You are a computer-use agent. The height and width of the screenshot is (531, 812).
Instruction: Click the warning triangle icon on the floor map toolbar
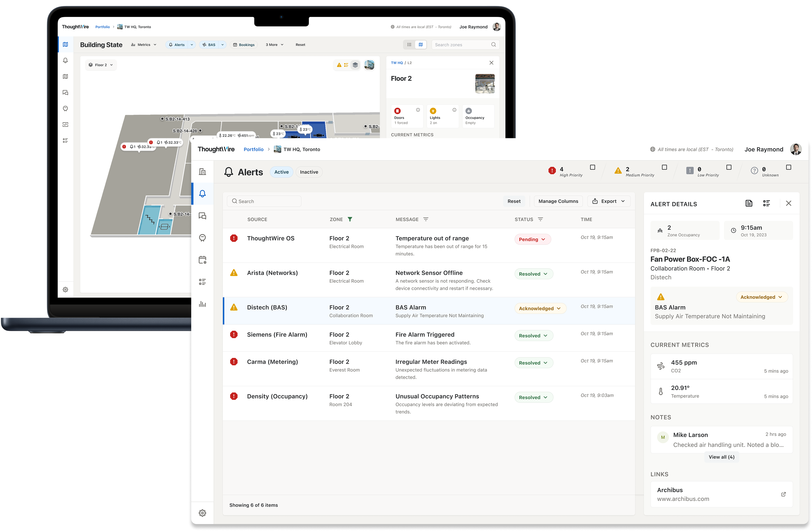click(x=339, y=65)
